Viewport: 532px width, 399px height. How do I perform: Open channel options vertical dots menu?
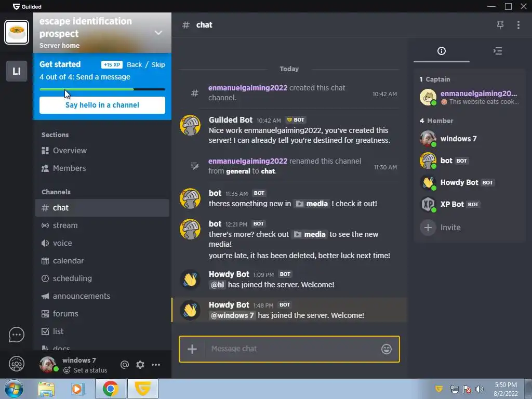(518, 25)
